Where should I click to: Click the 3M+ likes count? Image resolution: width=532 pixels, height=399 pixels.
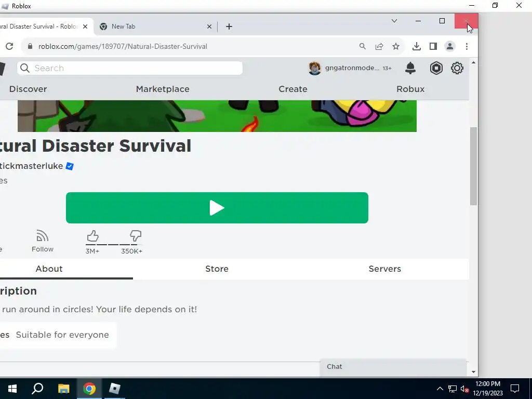click(92, 251)
